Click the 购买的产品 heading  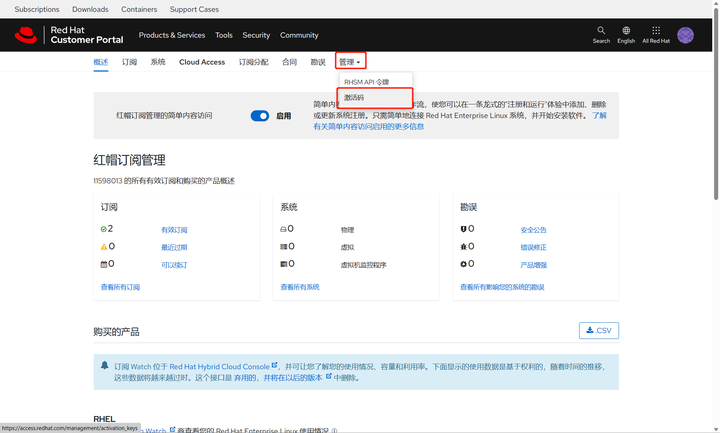point(116,332)
